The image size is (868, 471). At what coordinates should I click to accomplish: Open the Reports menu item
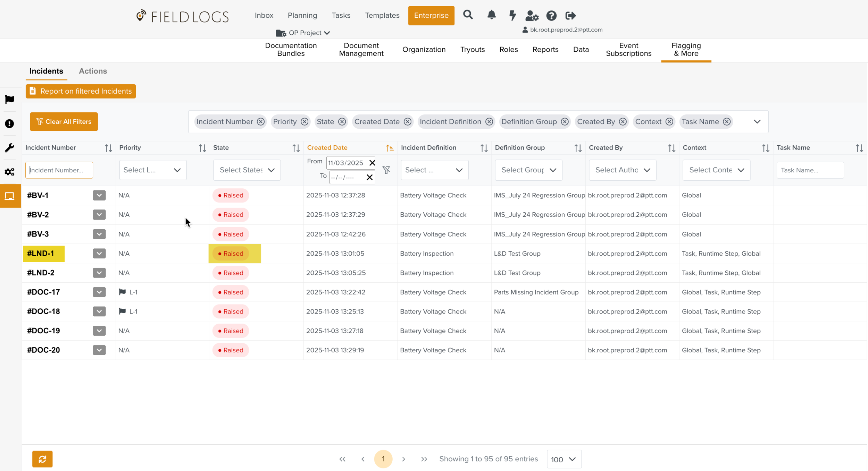pos(545,50)
